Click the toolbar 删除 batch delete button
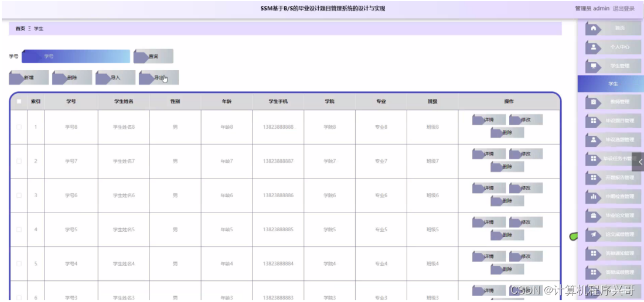 (72, 78)
